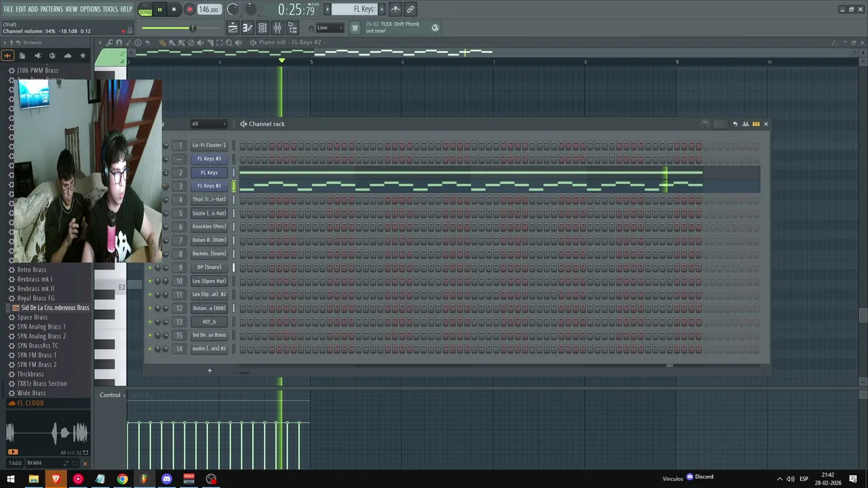Click the record button
This screenshot has width=868, height=488.
(x=189, y=9)
